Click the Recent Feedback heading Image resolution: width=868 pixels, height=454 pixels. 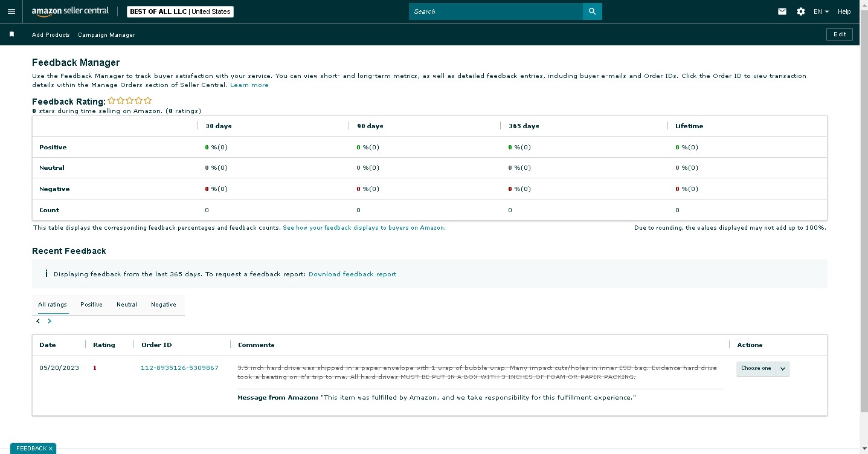[69, 251]
